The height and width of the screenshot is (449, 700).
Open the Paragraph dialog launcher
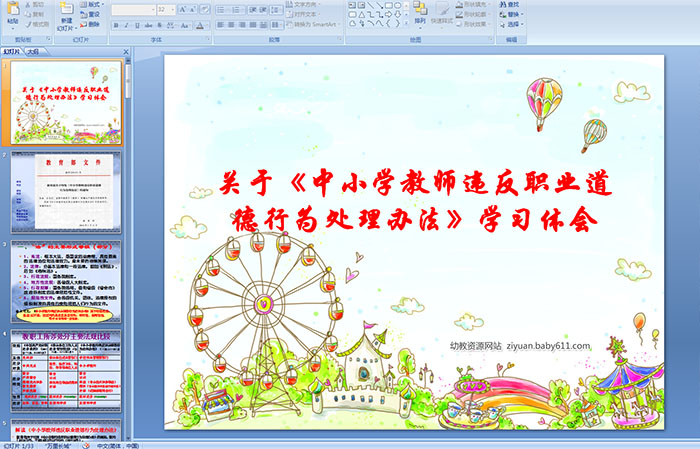340,40
